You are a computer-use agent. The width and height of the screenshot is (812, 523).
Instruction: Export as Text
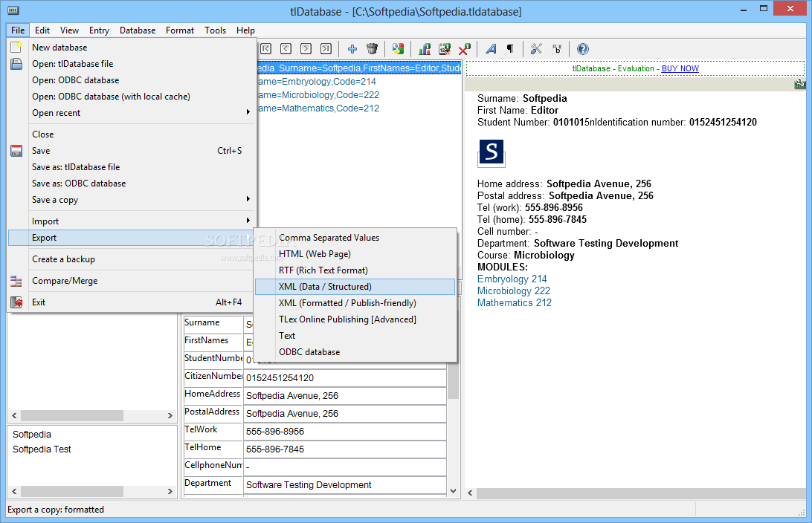click(x=355, y=336)
